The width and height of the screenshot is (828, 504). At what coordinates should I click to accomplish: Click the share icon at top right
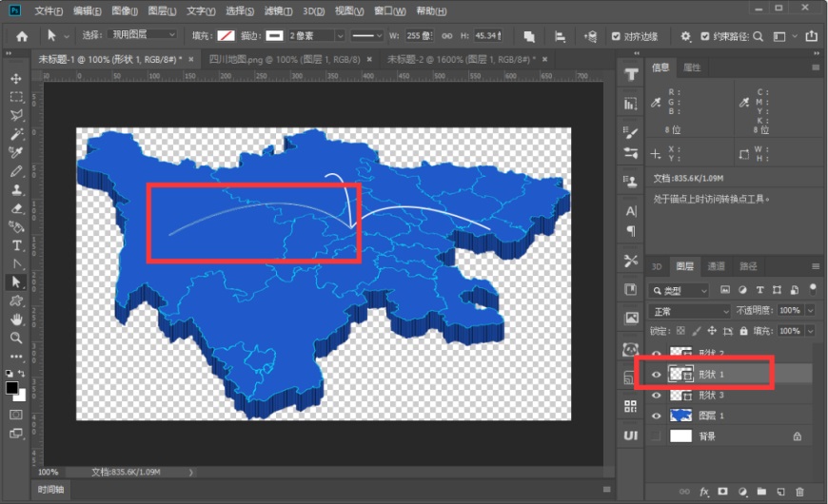[811, 36]
